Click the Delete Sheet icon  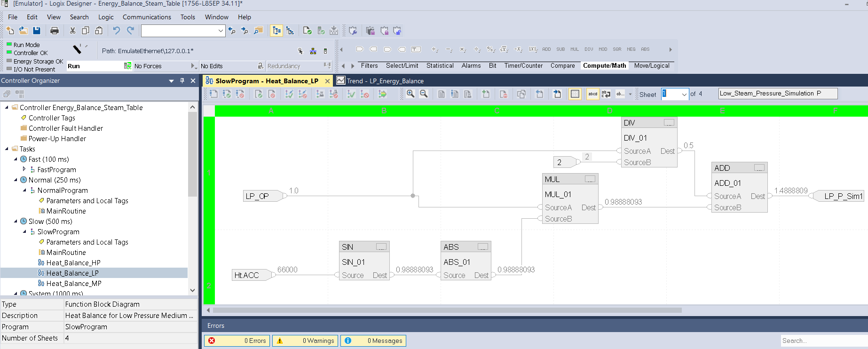coord(504,94)
